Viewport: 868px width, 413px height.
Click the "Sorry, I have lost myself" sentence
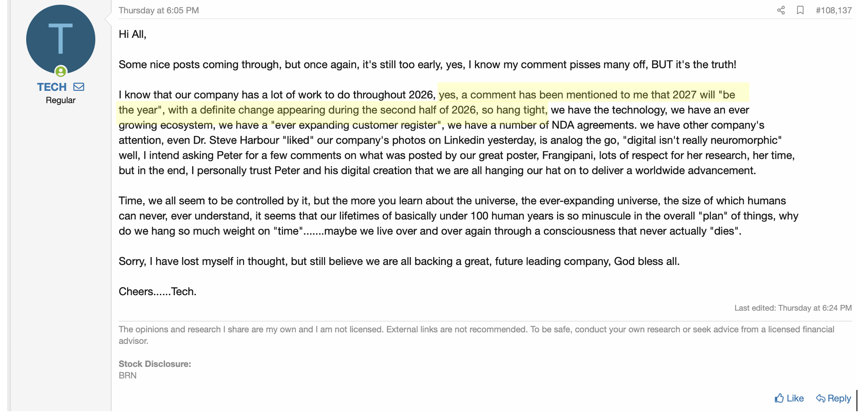[x=399, y=261]
